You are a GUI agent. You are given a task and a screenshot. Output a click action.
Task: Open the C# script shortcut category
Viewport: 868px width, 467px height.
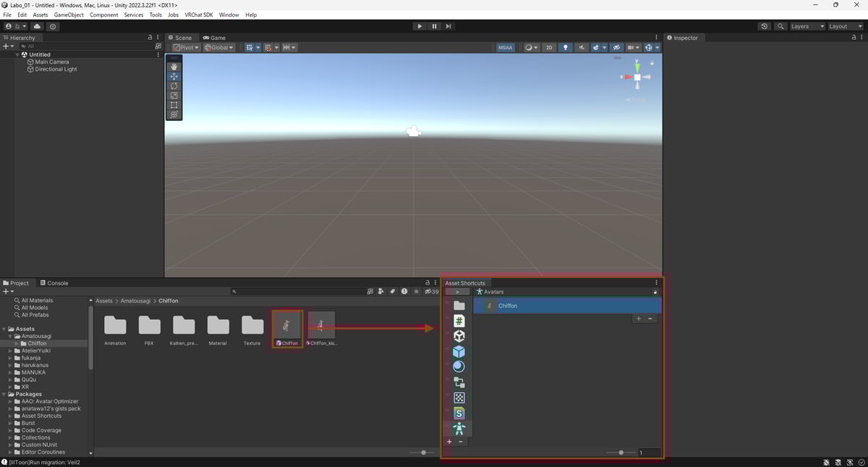(x=459, y=321)
